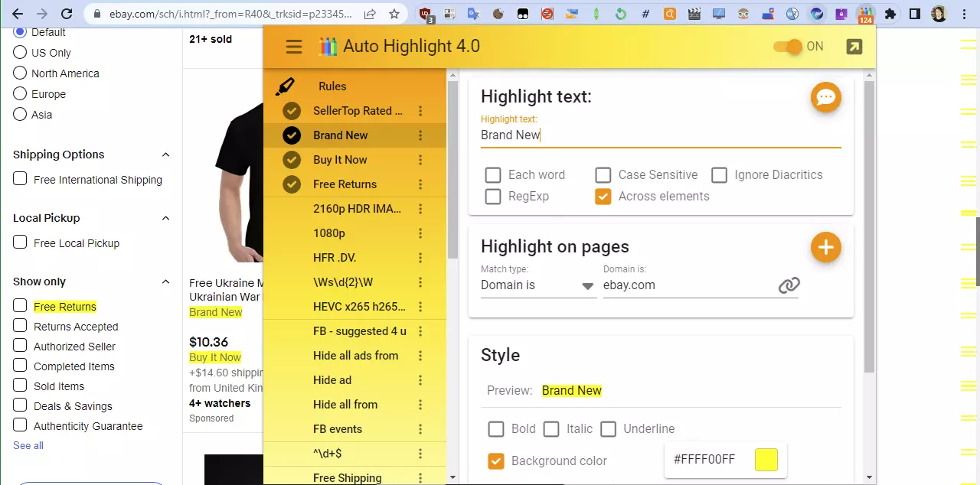Open the Auto Highlight hamburger menu
Viewport: 980px width, 485px height.
pos(294,47)
